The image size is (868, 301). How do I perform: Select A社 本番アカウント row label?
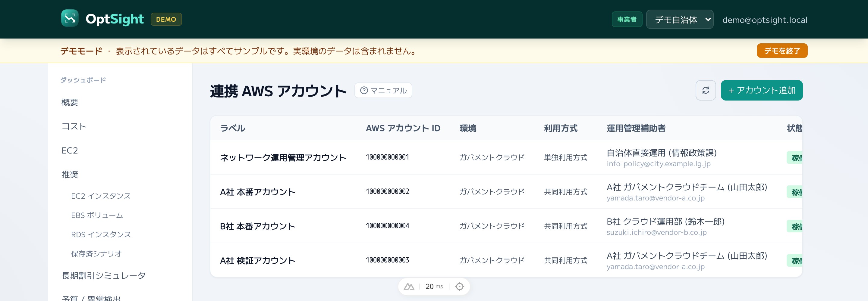pos(258,192)
